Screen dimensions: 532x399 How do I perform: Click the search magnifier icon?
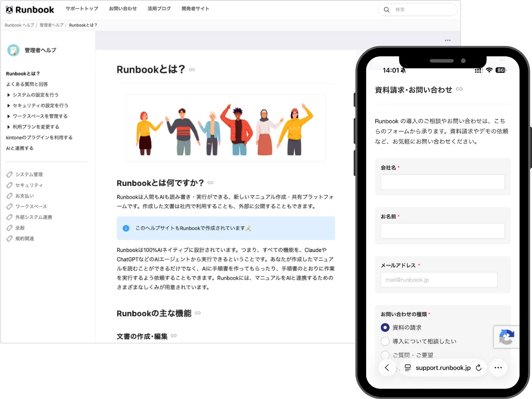point(387,10)
